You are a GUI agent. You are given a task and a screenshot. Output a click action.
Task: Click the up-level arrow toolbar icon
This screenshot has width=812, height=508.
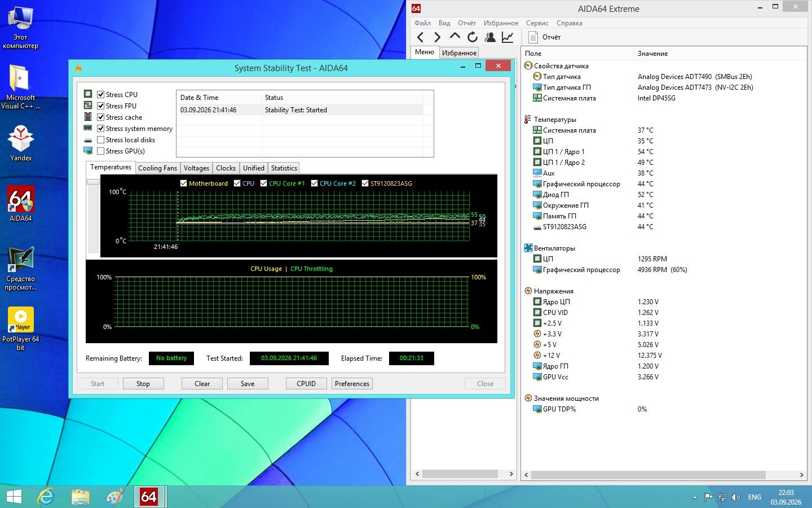(x=455, y=37)
